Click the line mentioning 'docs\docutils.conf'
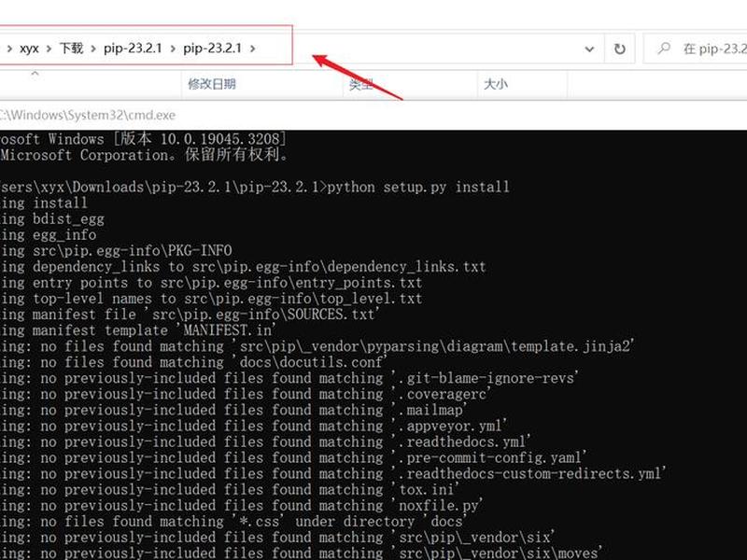The height and width of the screenshot is (560, 747). (x=194, y=362)
